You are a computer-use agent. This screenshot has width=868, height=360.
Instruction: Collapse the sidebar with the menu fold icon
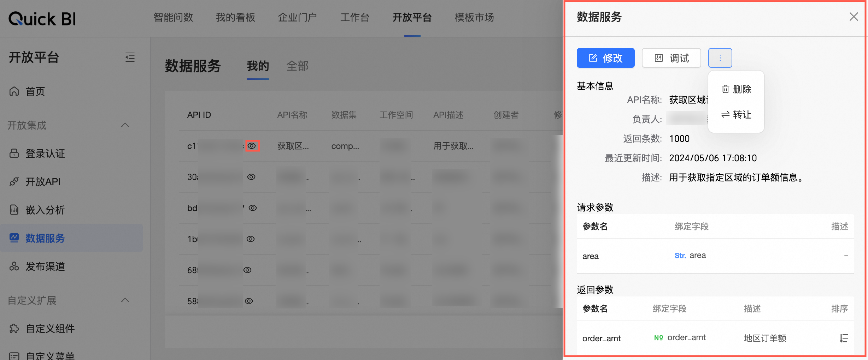point(130,57)
